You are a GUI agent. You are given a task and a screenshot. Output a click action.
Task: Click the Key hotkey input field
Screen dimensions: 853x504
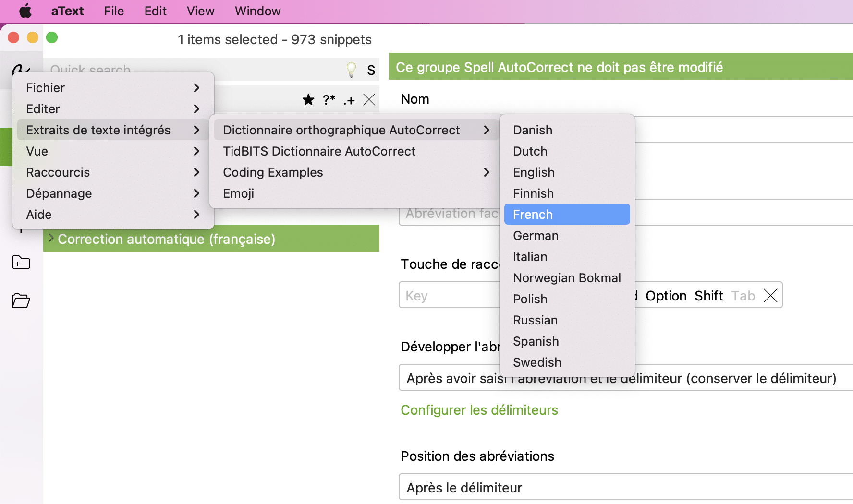(x=449, y=295)
